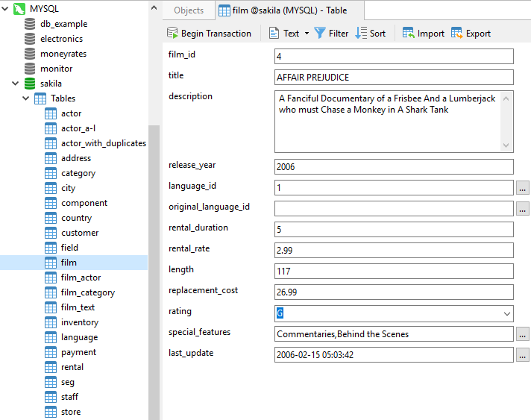Click the rental_rate field
This screenshot has height=420, width=531.
point(394,251)
